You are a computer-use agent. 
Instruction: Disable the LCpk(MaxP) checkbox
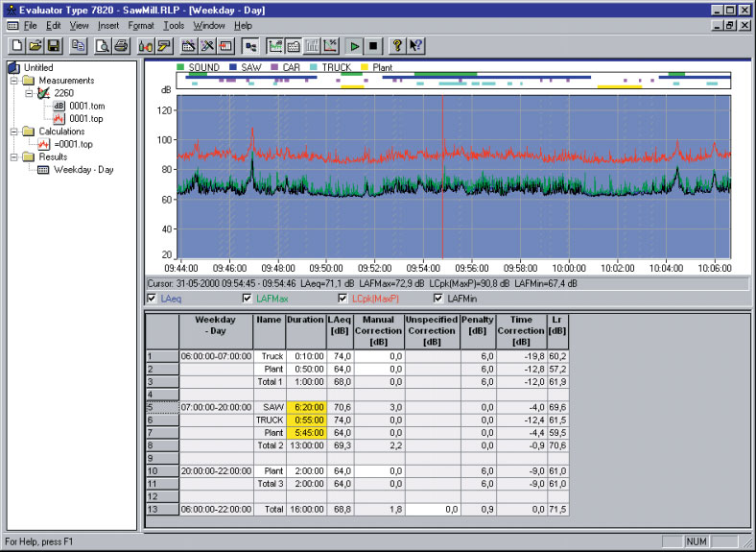pyautogui.click(x=344, y=300)
